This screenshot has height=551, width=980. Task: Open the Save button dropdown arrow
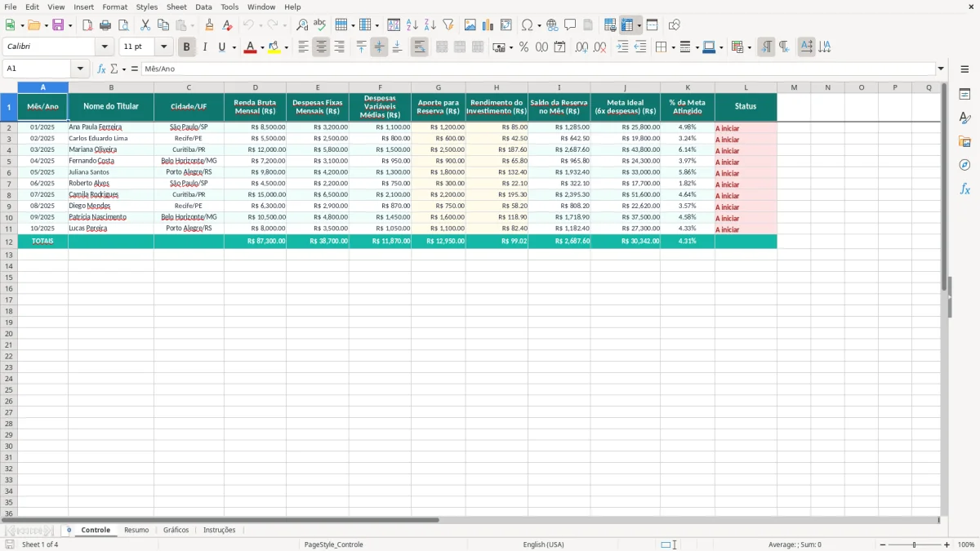pos(70,25)
